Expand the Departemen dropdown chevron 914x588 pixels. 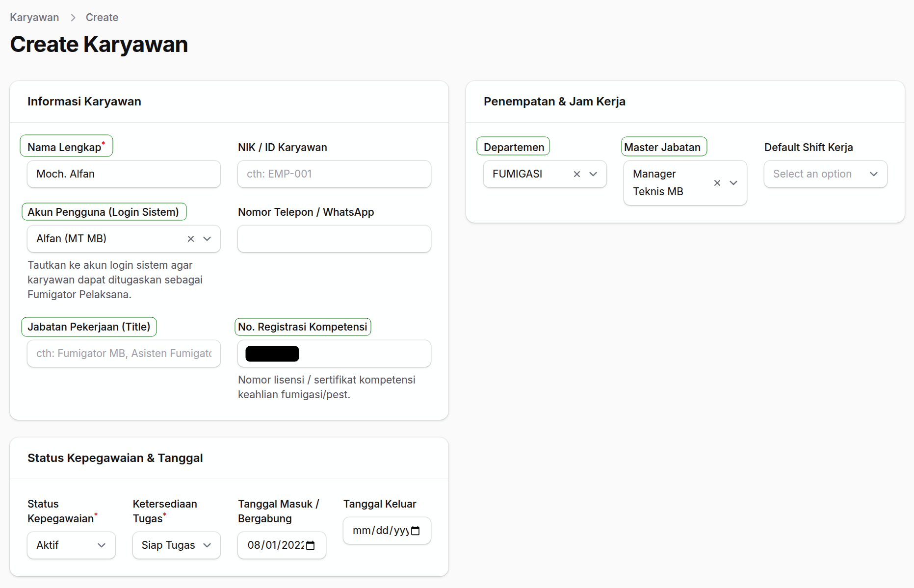coord(593,174)
